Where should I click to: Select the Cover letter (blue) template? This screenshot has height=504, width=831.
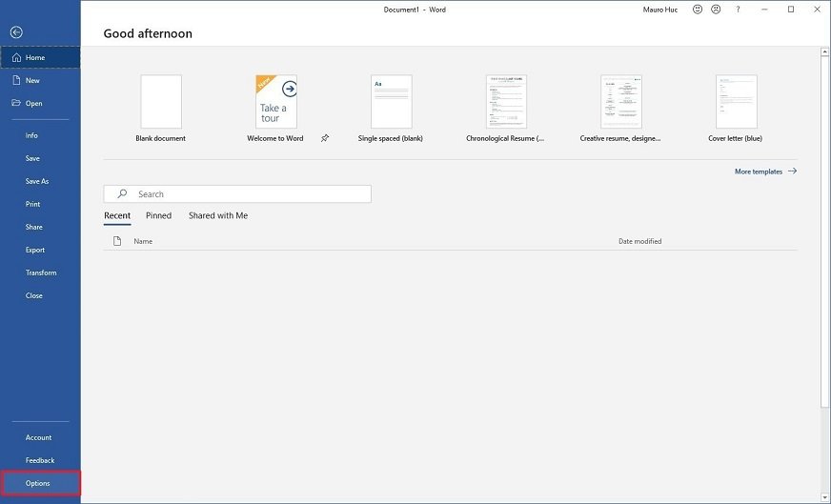(736, 102)
